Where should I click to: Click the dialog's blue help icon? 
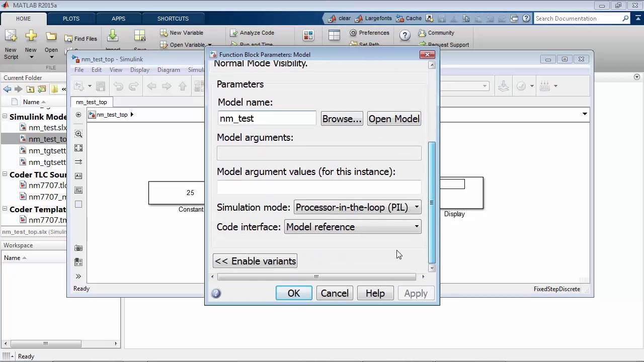(x=216, y=293)
